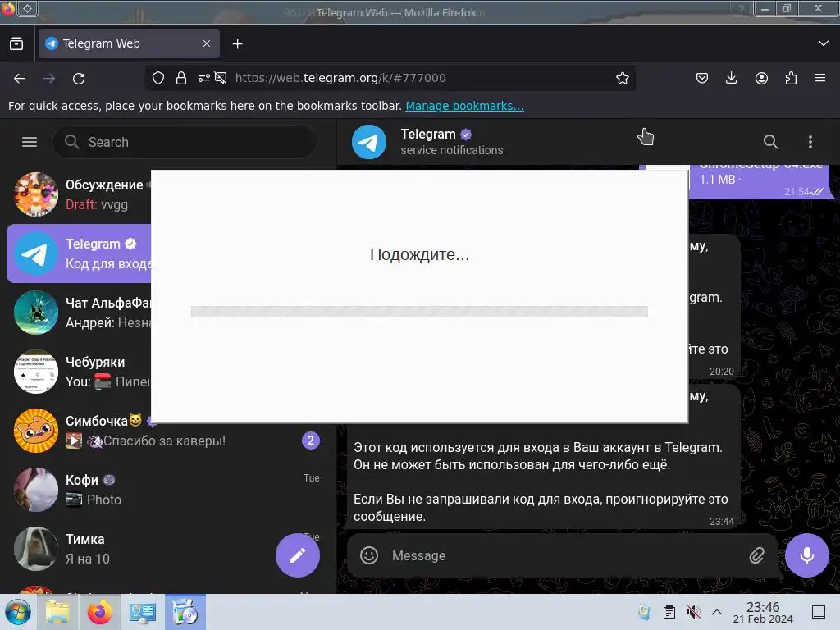This screenshot has height=630, width=840.
Task: Click the unread badge 2 on Симбочка
Action: tap(311, 441)
